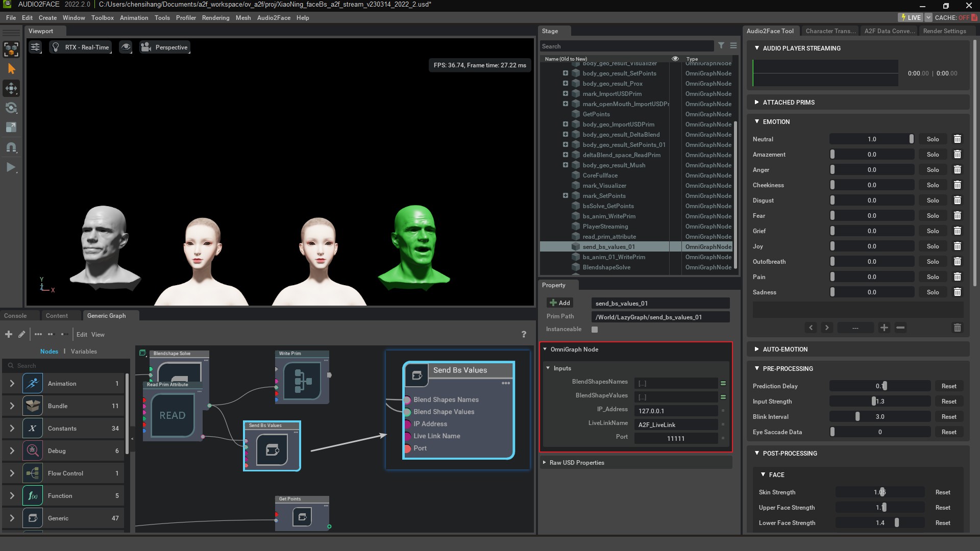Click the Play button in left toolbar

[x=11, y=167]
